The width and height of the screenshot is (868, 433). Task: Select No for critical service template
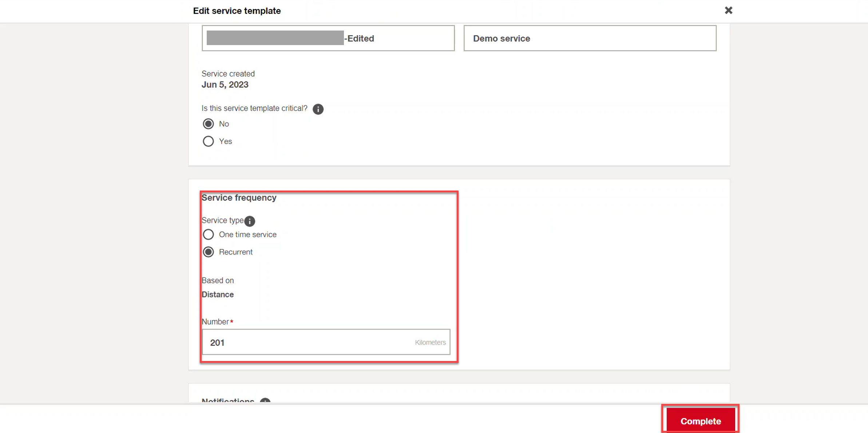[208, 124]
